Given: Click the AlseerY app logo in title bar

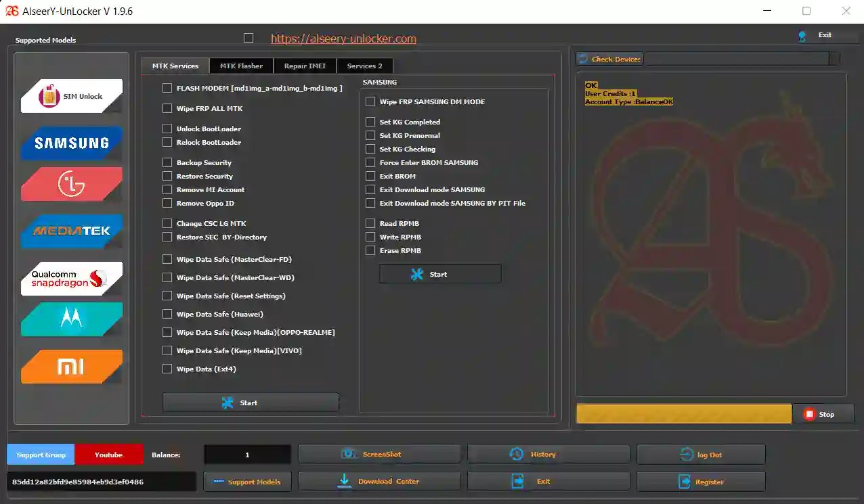Looking at the screenshot, I should (12, 11).
